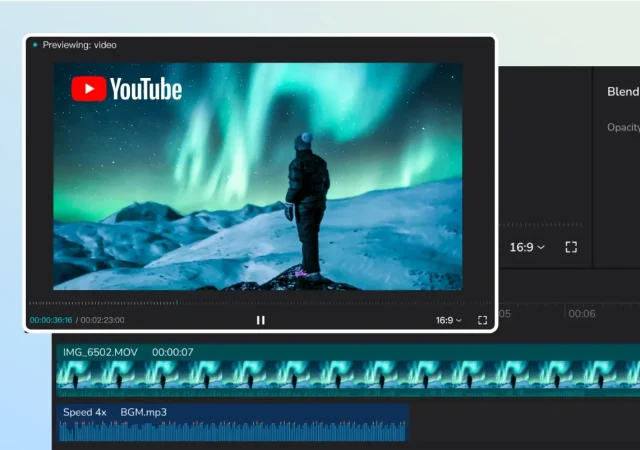Click the 05 timeline ruler marker
Image resolution: width=640 pixels, height=450 pixels.
(504, 314)
